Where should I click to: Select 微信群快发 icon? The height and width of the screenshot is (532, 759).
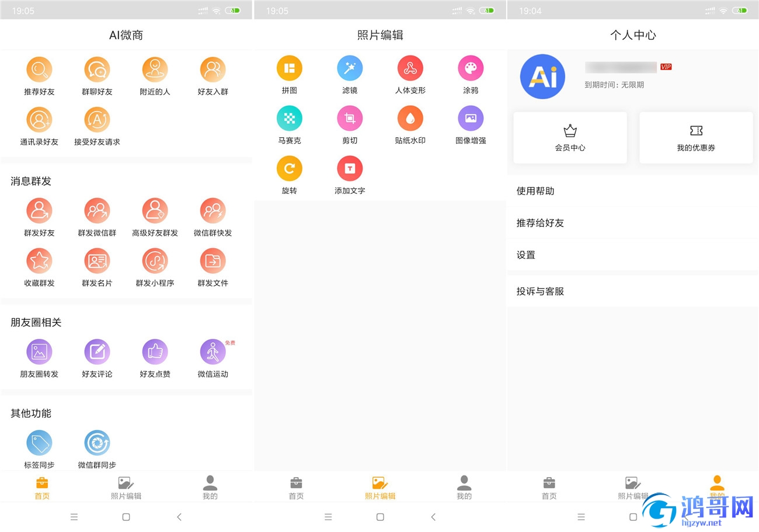pos(213,211)
